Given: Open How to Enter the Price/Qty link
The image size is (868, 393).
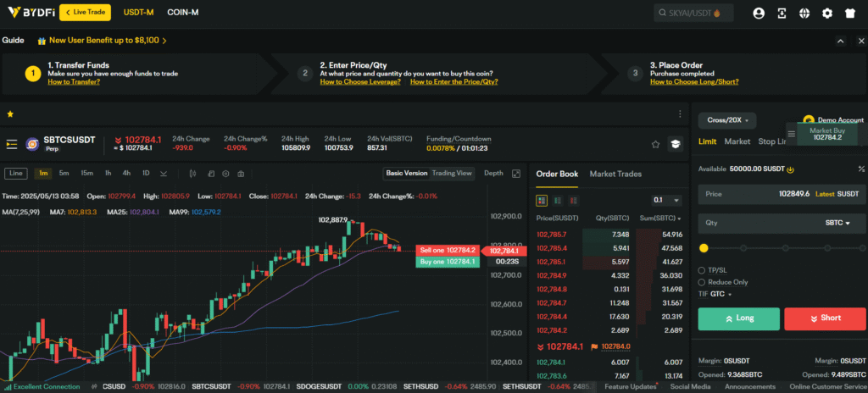Looking at the screenshot, I should click(454, 82).
